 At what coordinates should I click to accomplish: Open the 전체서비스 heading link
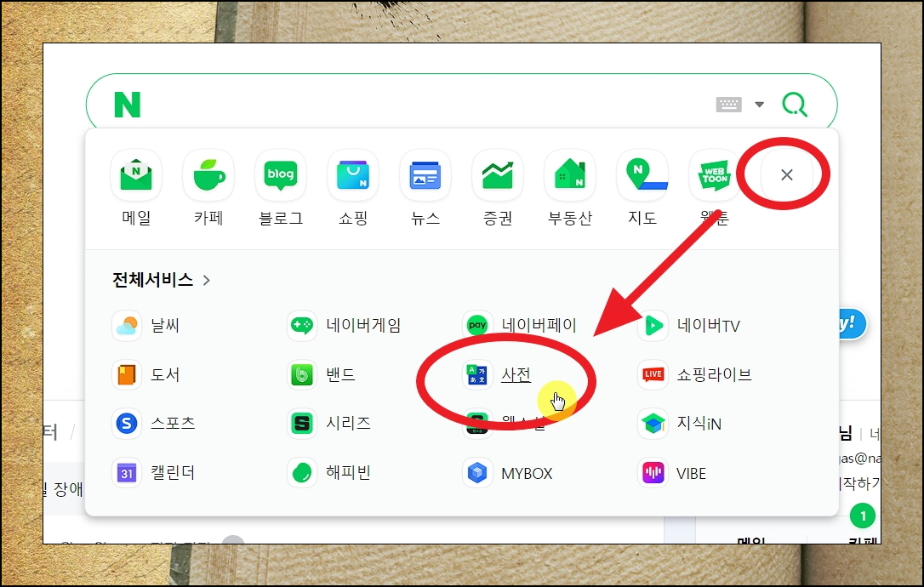[x=152, y=279]
